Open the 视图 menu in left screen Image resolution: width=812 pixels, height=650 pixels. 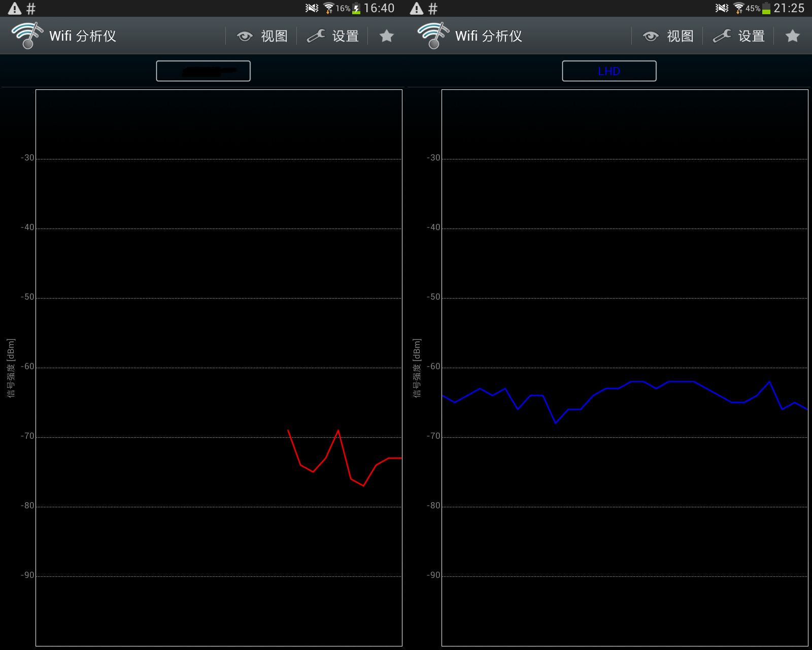point(274,36)
